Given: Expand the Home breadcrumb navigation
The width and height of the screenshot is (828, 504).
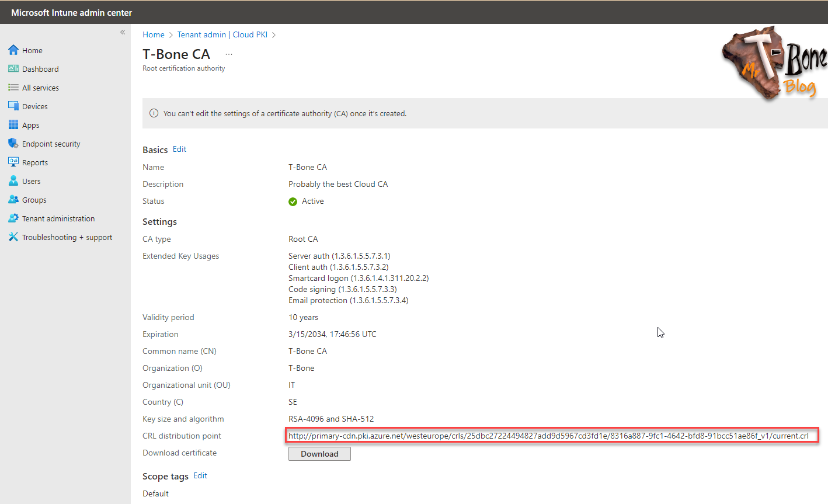Looking at the screenshot, I should coord(154,34).
